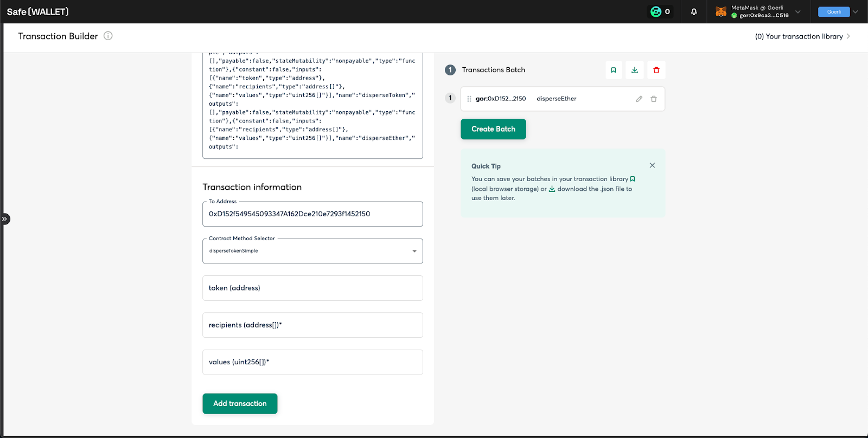868x438 pixels.
Task: Delete entire batch with red trash icon
Action: pos(656,70)
